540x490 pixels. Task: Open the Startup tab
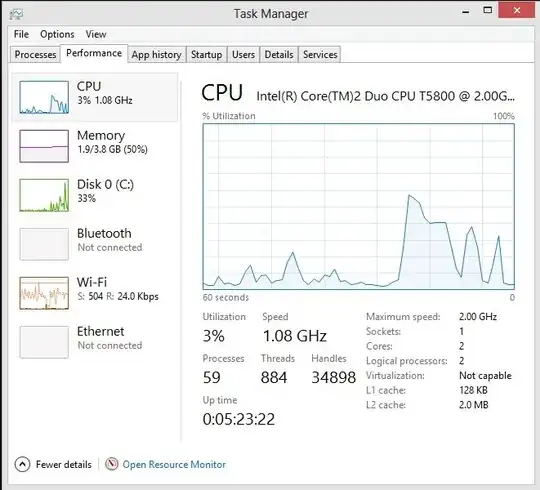pyautogui.click(x=207, y=54)
